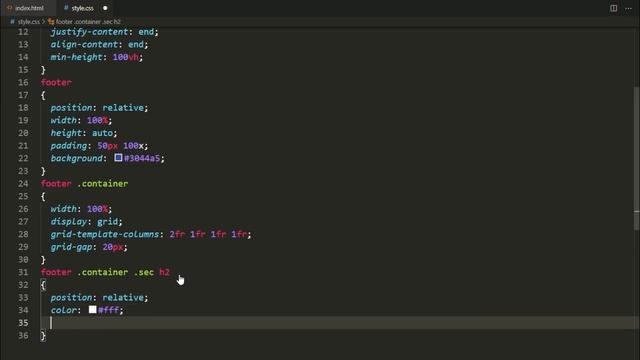Viewport: 640px width, 360px height.
Task: Click 'position: relative;' on line 18
Action: click(x=99, y=108)
